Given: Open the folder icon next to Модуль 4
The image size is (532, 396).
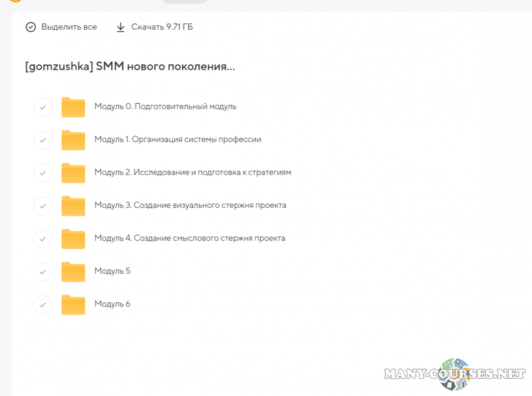Looking at the screenshot, I should pos(73,238).
